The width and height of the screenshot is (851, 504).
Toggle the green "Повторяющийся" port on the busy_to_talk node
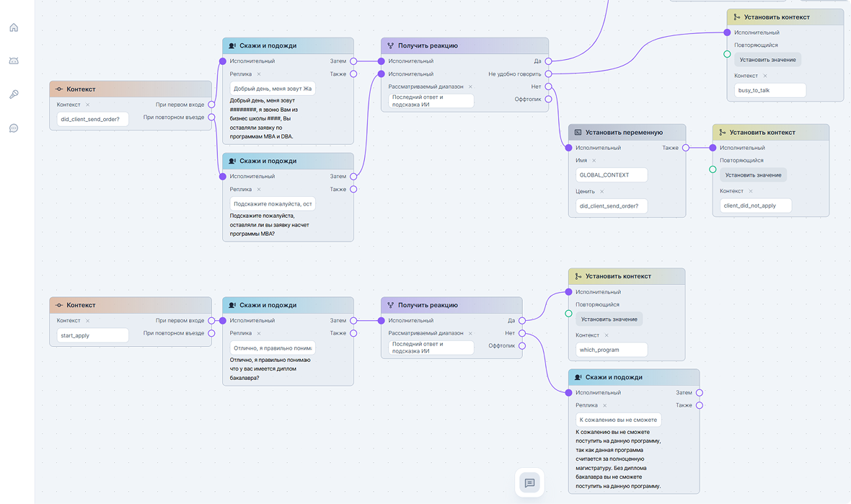727,54
